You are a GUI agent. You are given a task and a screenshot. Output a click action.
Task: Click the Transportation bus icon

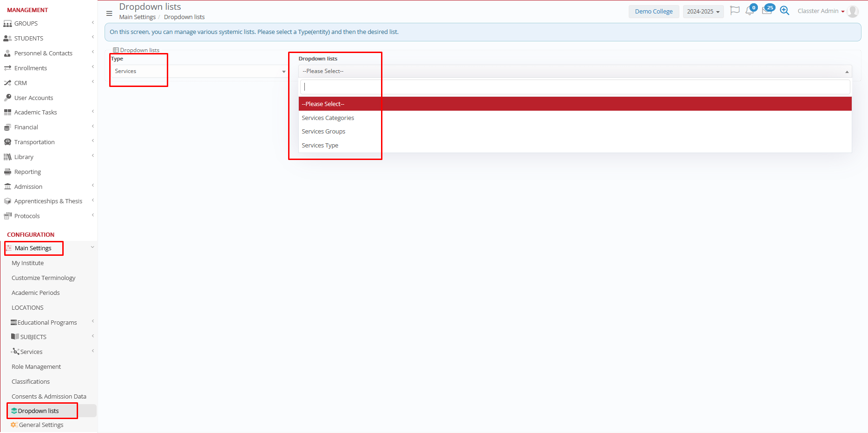click(7, 142)
